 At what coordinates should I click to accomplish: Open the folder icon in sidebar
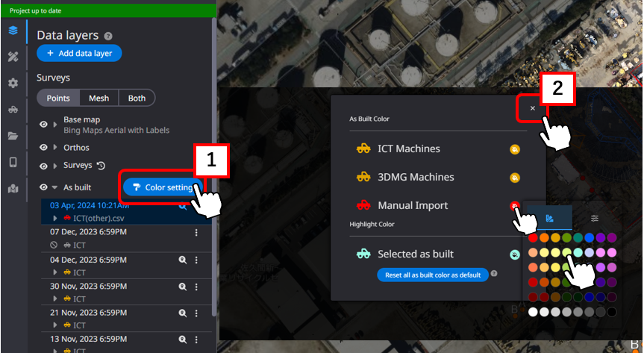click(13, 136)
